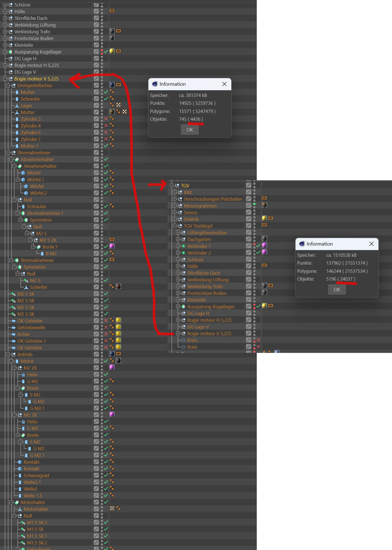Collapse the Stromabnehmer.1 node
392x550 pixels.
click(18, 213)
